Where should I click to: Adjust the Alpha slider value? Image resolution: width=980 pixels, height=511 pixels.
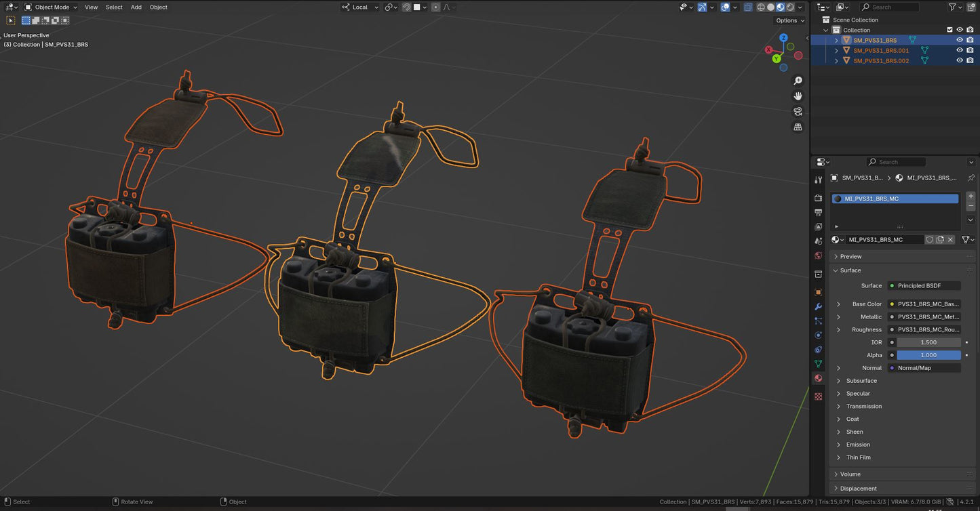tap(928, 355)
